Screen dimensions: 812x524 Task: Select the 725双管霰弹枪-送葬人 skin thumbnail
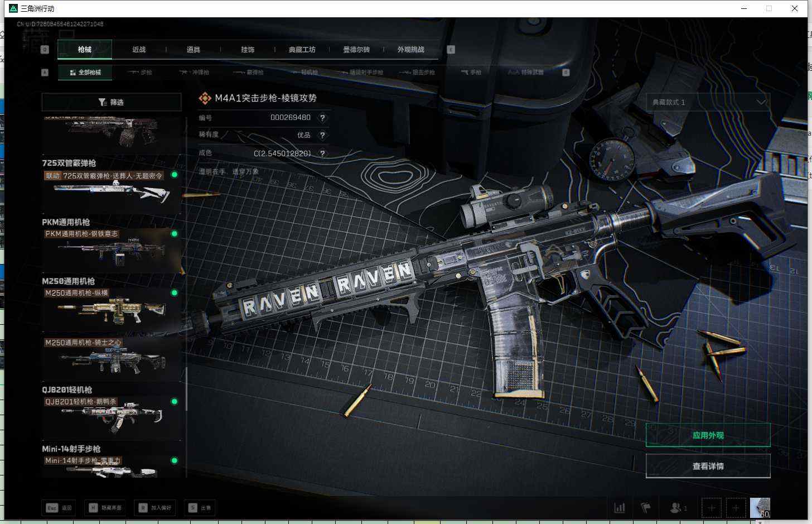[112, 191]
